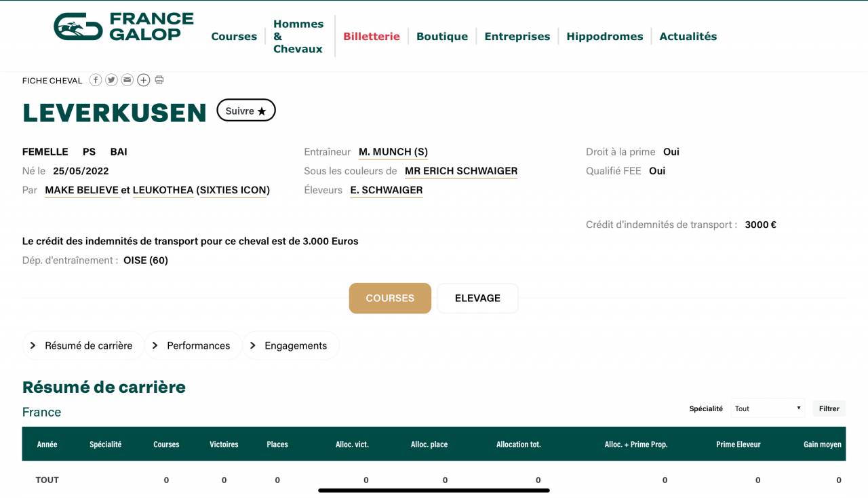This screenshot has height=498, width=868.
Task: Follow Leverkusen with the Suivre button
Action: click(246, 111)
